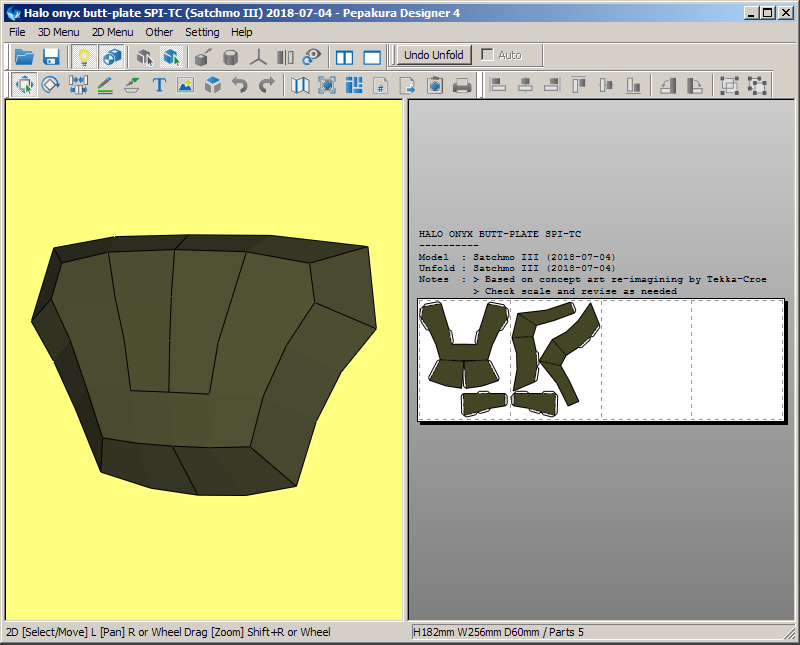Open the File menu
Viewport: 800px width, 645px height.
click(17, 32)
